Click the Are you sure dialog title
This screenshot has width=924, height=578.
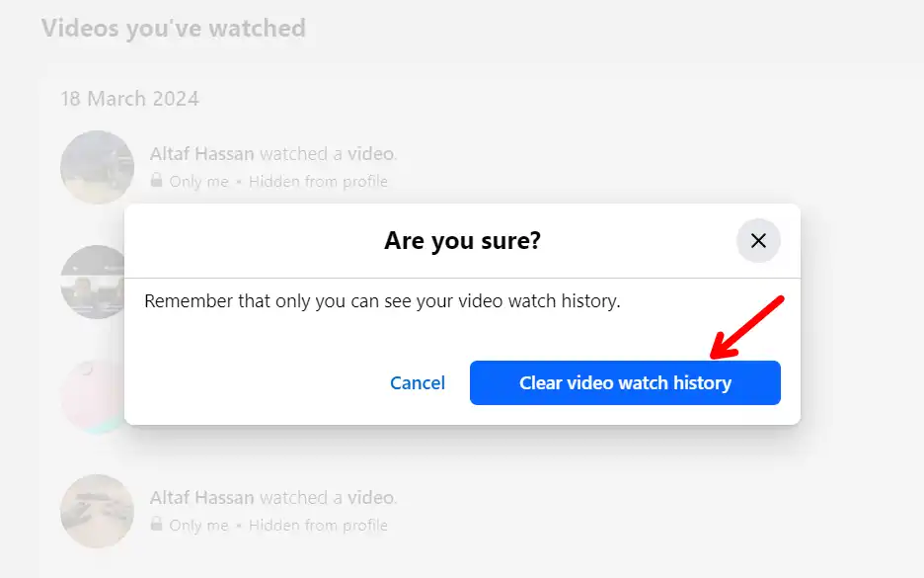click(x=461, y=240)
